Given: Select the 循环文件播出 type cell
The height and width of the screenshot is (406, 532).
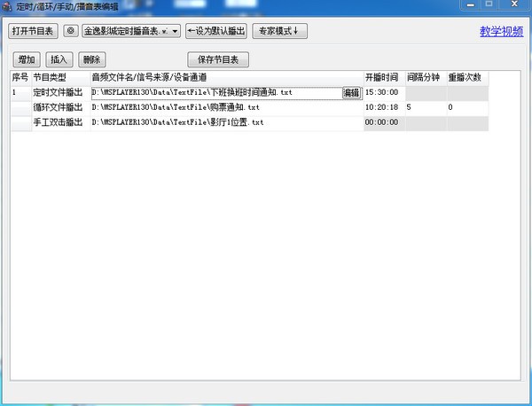Looking at the screenshot, I should [x=60, y=107].
